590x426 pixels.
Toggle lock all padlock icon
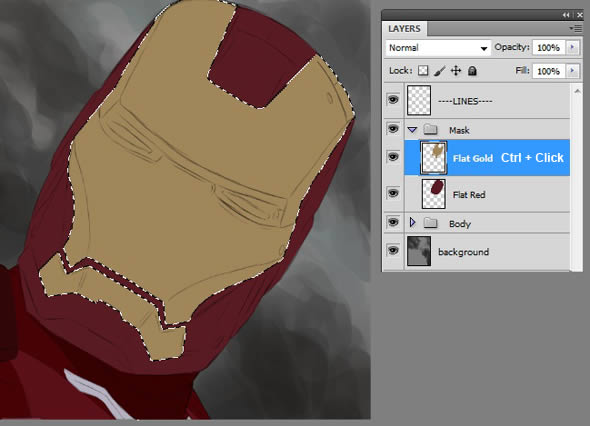[472, 70]
